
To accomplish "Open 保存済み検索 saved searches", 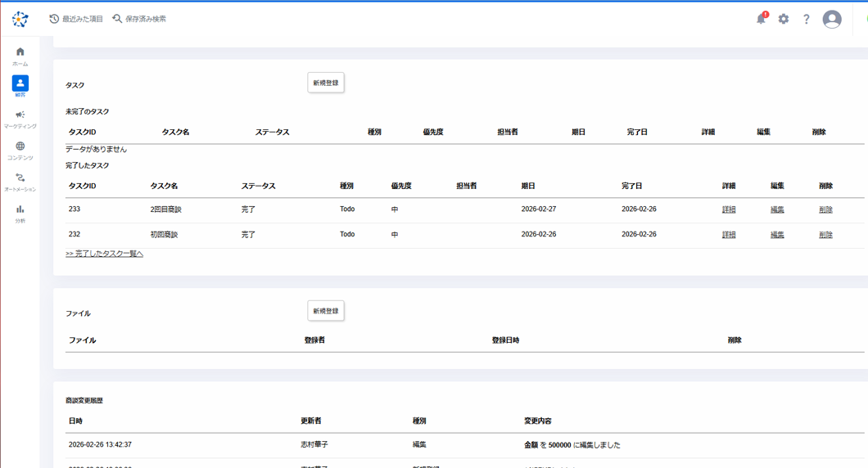I will coord(139,19).
